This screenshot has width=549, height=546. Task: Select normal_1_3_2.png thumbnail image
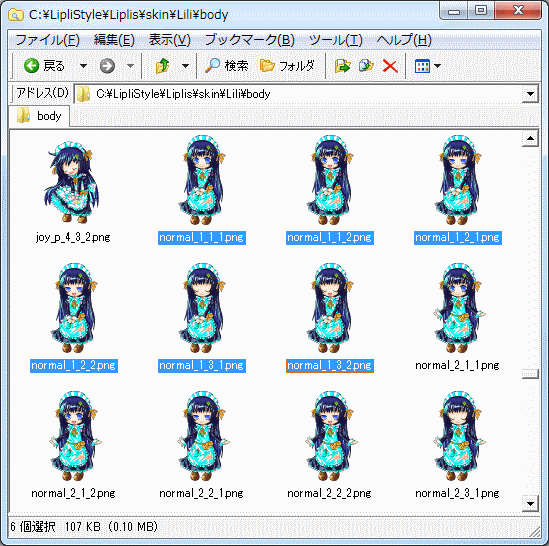coord(329,308)
